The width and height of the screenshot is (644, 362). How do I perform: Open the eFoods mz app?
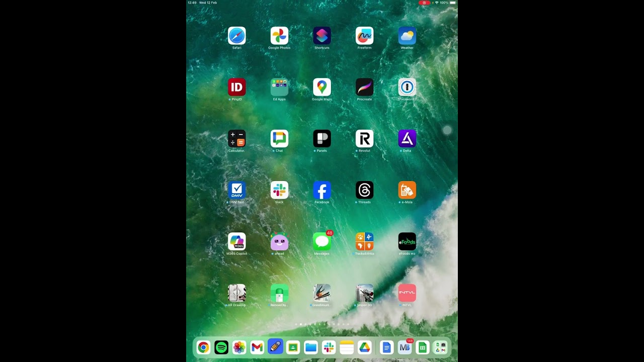(x=407, y=241)
